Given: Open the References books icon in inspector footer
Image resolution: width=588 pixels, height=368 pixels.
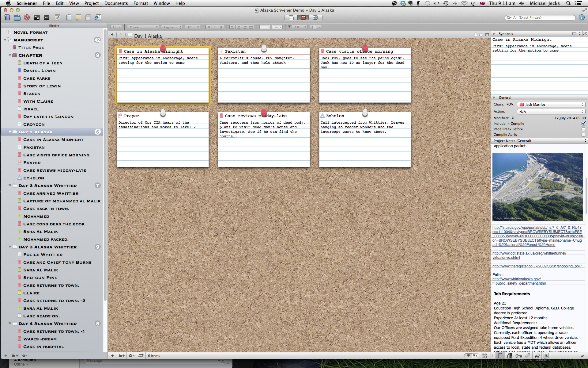Looking at the screenshot, I should [x=509, y=356].
